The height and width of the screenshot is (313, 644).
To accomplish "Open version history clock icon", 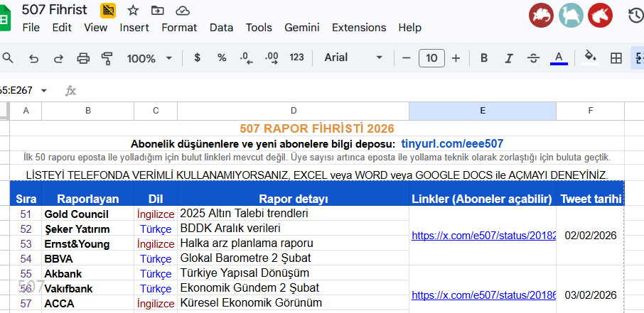I will (x=635, y=16).
